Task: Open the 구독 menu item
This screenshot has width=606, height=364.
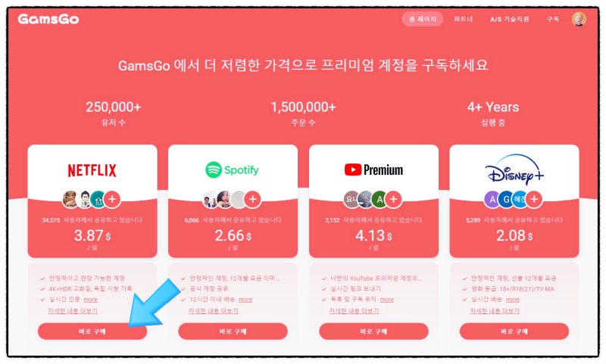Action: click(553, 19)
